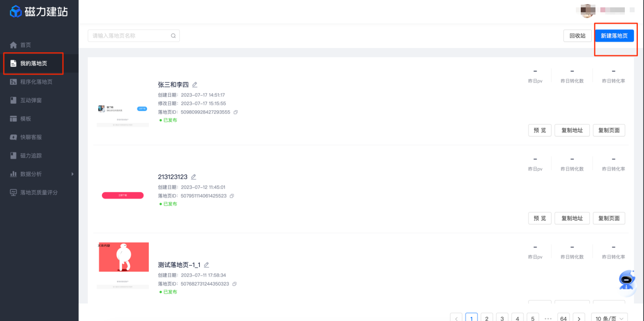Click the rename pencil beside 测试落地页-1_1
The width and height of the screenshot is (644, 321).
[206, 265]
